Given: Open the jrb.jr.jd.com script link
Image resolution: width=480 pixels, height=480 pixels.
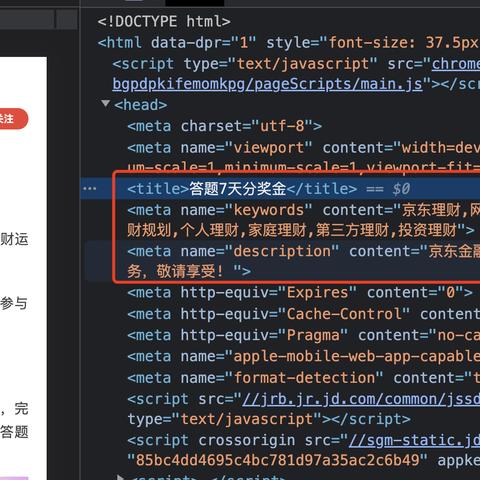Looking at the screenshot, I should click(x=361, y=399).
